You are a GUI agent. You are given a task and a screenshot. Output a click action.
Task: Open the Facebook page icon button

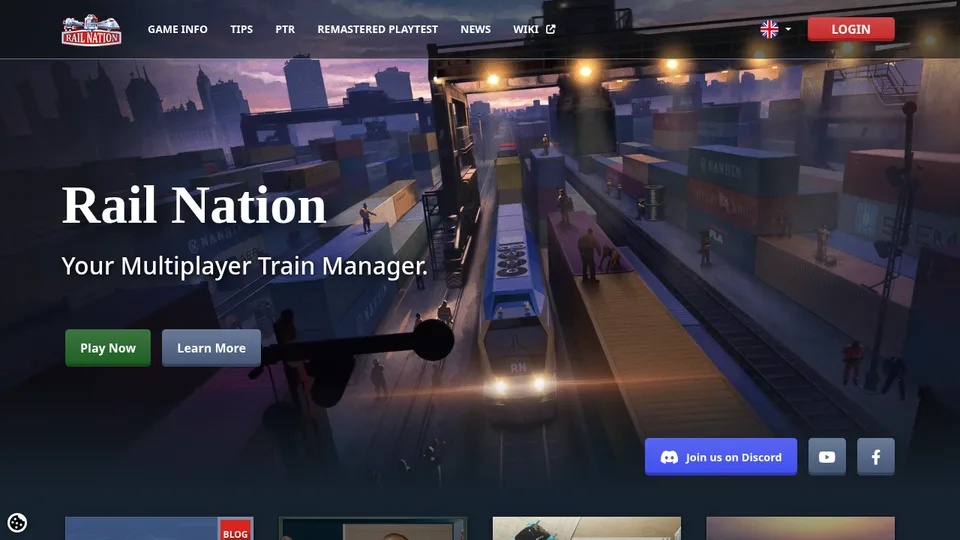(x=876, y=457)
